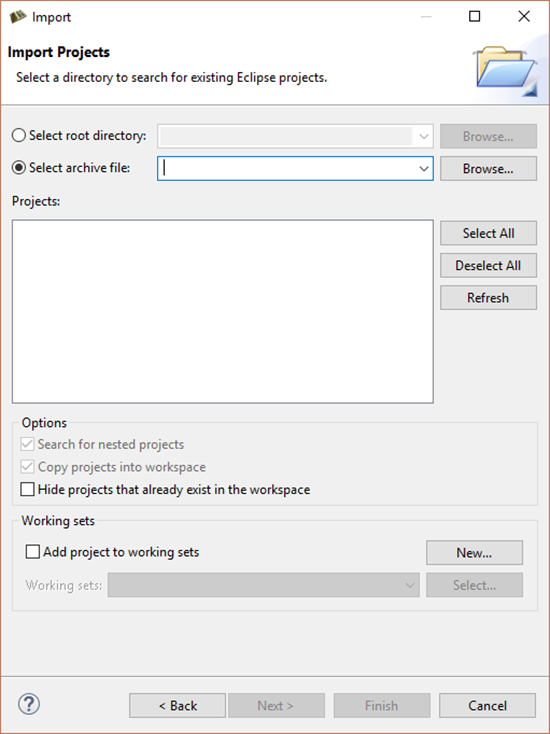
Task: Close the Import dialog with X
Action: click(524, 16)
